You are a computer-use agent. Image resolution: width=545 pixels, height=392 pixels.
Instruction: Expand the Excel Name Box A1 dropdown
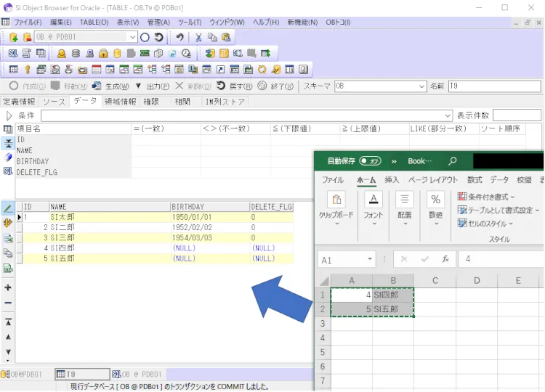coord(370,259)
